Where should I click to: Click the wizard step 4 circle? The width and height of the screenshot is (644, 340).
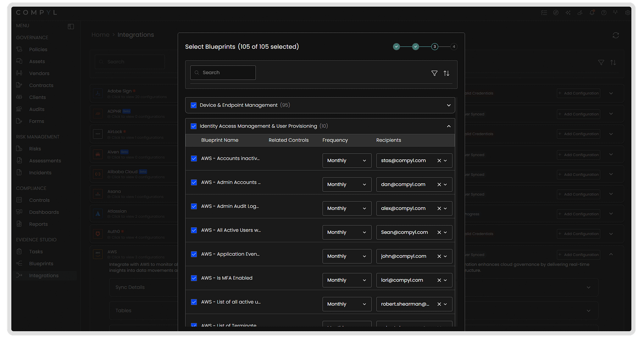click(454, 47)
